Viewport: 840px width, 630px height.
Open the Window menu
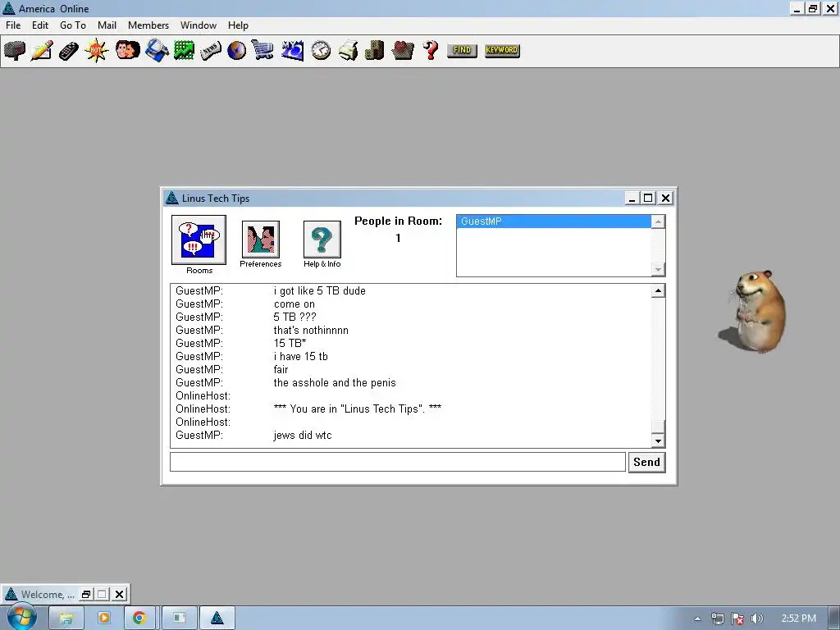coord(199,25)
